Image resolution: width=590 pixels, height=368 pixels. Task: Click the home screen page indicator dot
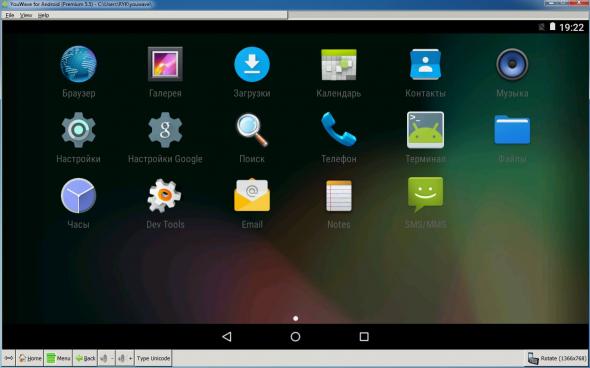(295, 318)
